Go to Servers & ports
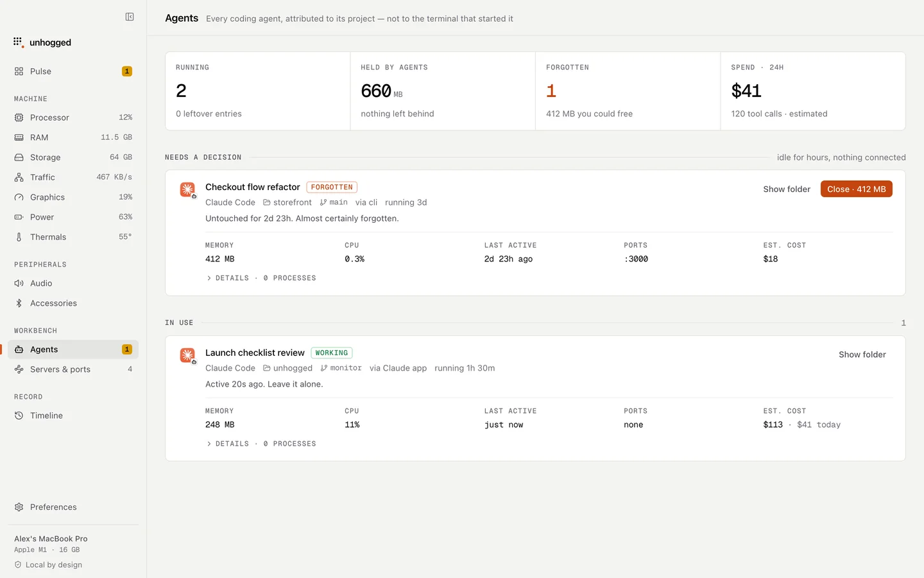924x578 pixels. tap(73, 369)
